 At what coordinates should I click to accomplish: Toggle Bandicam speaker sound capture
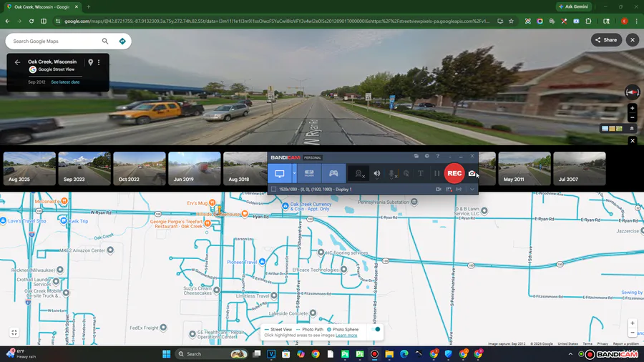pos(376,173)
